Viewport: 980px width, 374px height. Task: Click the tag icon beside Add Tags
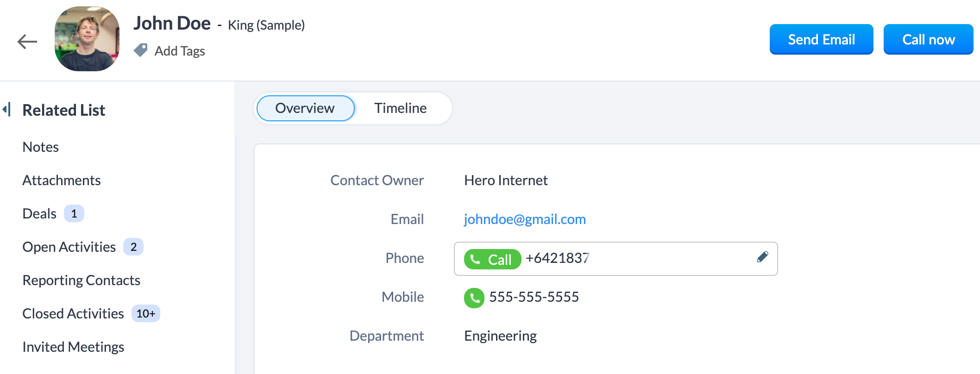tap(141, 50)
